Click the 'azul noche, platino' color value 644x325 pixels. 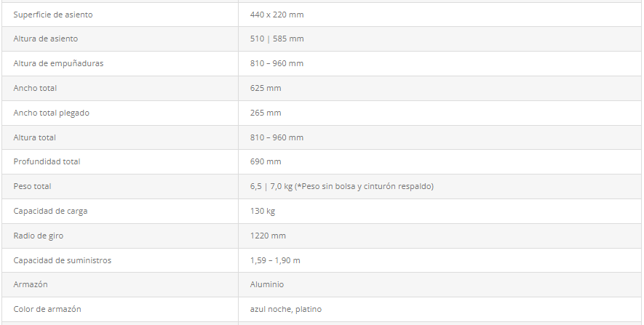pyautogui.click(x=285, y=309)
